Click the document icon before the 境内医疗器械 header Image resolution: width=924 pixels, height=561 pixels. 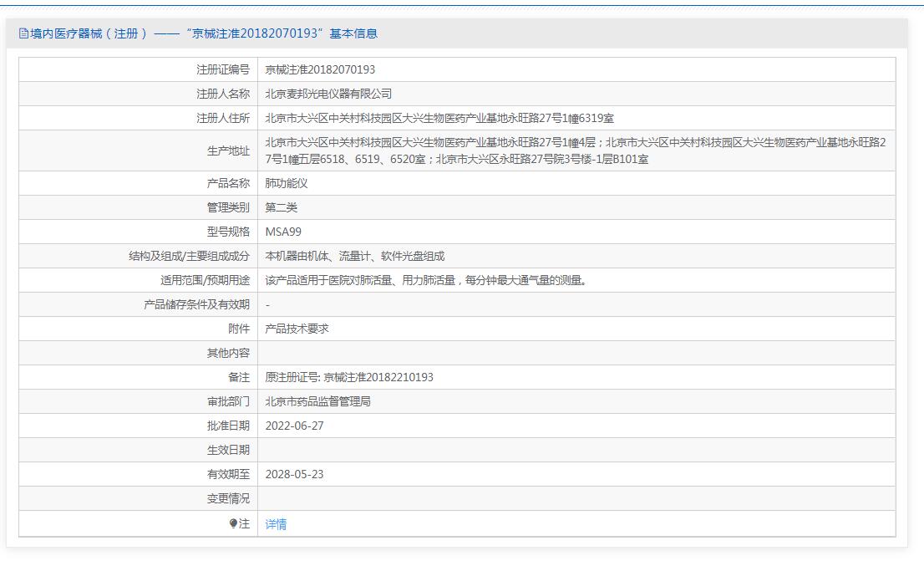23,33
